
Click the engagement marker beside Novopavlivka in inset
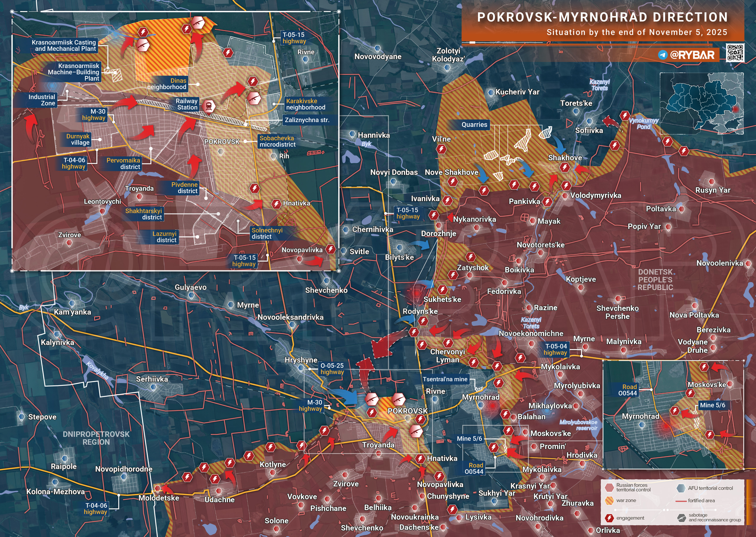point(330,249)
